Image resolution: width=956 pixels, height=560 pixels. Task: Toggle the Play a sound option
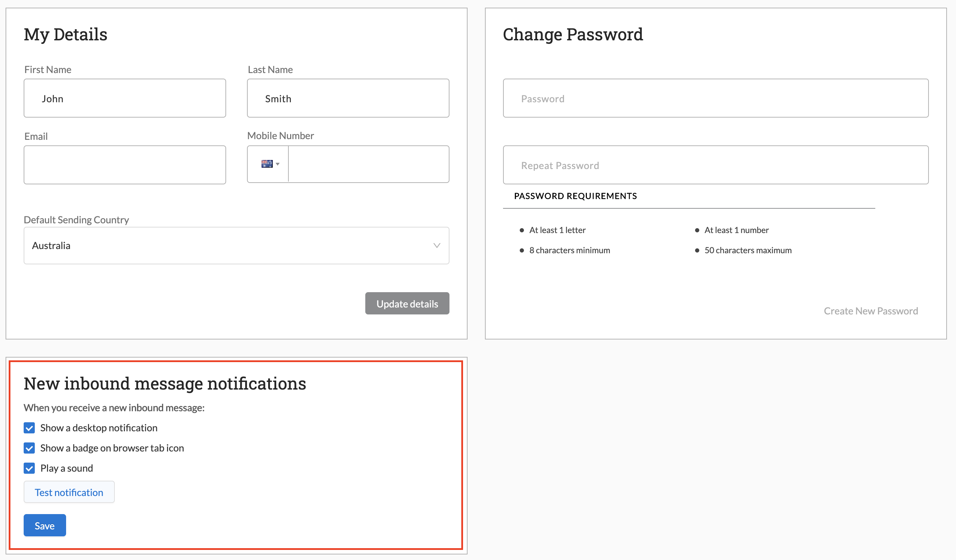(29, 468)
